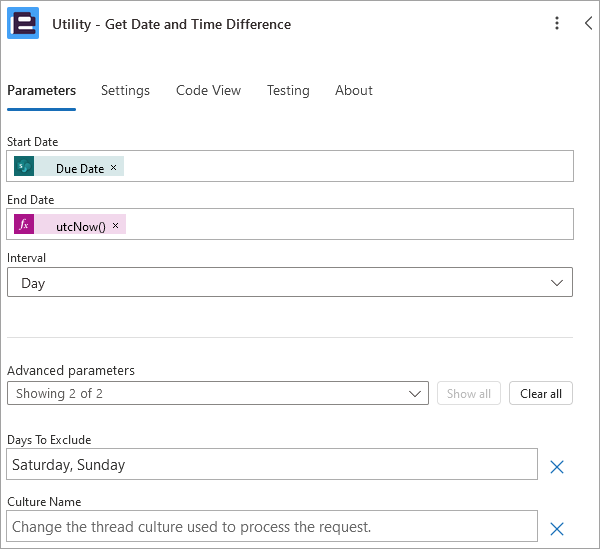Click the 'Interval' label
The width and height of the screenshot is (600, 549).
(26, 258)
